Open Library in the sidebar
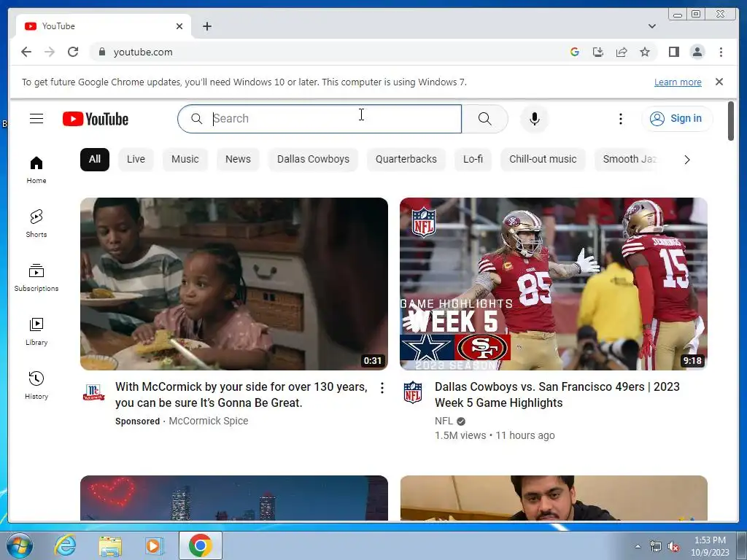 pos(36,332)
